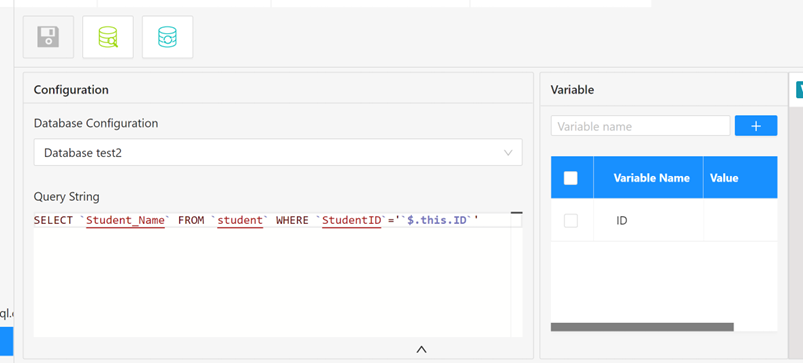Select the ID variable name cell

(648, 221)
